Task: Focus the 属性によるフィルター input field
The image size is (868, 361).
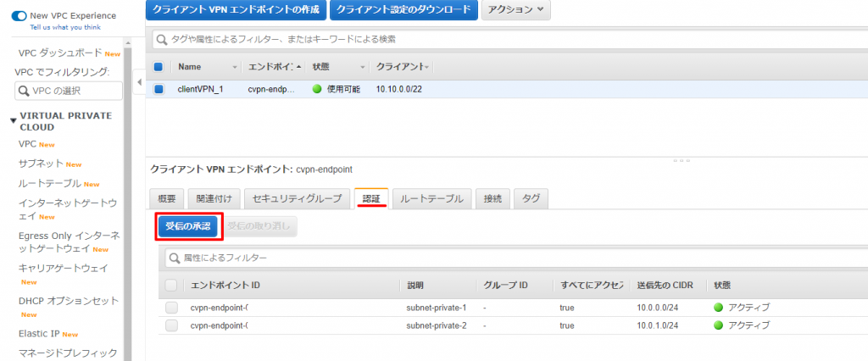Action: [x=516, y=258]
